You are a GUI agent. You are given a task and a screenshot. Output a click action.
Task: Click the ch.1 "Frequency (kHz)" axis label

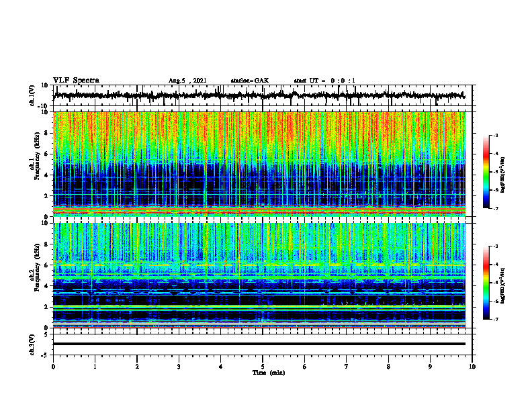click(x=37, y=156)
